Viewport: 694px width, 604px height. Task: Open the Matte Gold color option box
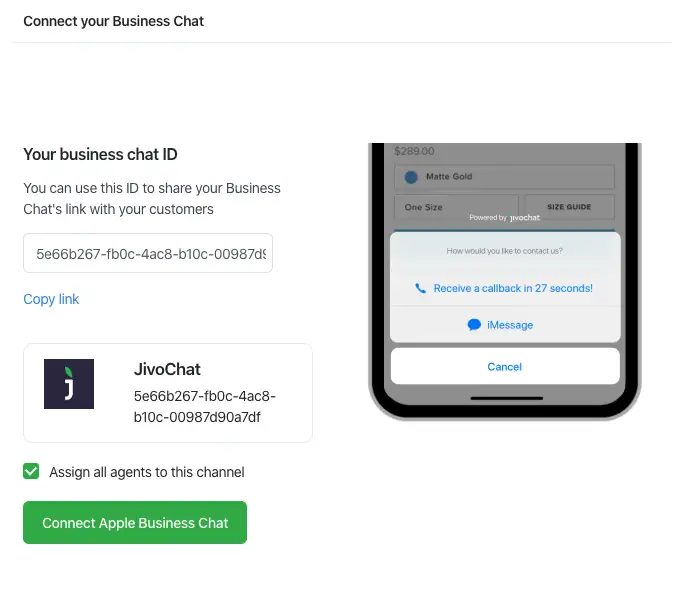tap(505, 177)
